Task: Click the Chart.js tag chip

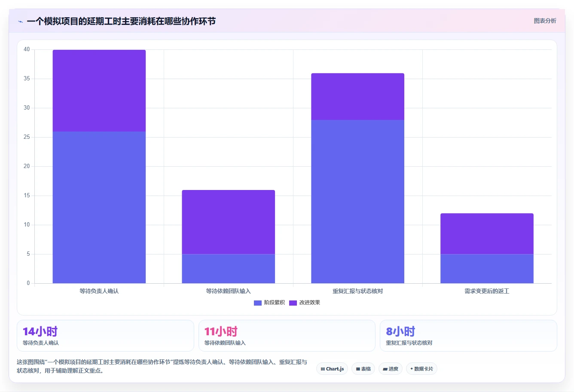Action: (x=332, y=369)
